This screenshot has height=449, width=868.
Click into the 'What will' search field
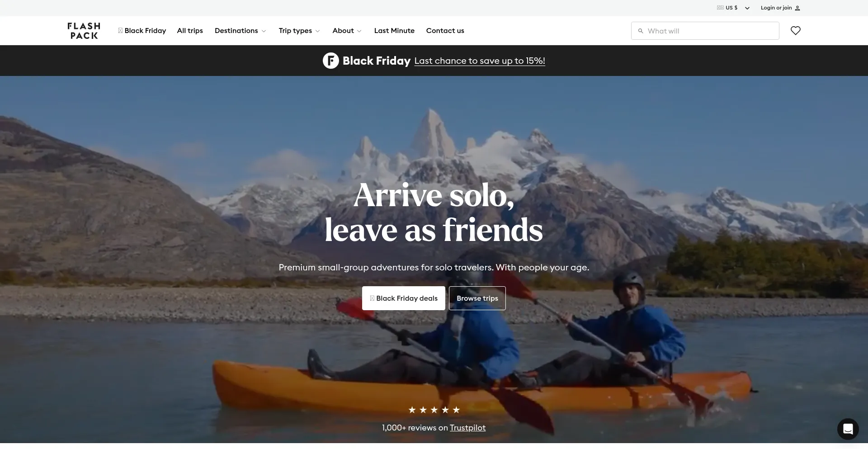tap(705, 31)
